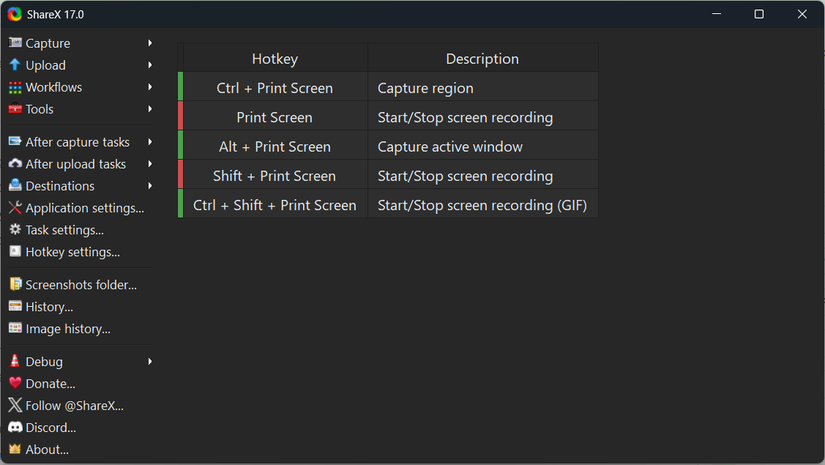Click red status bar beside Shift + Print Screen
This screenshot has width=825, height=465.
(181, 176)
